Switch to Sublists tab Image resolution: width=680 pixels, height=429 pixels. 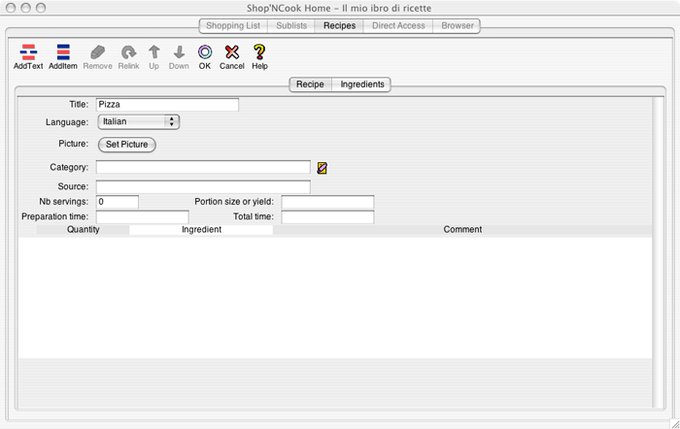coord(291,26)
